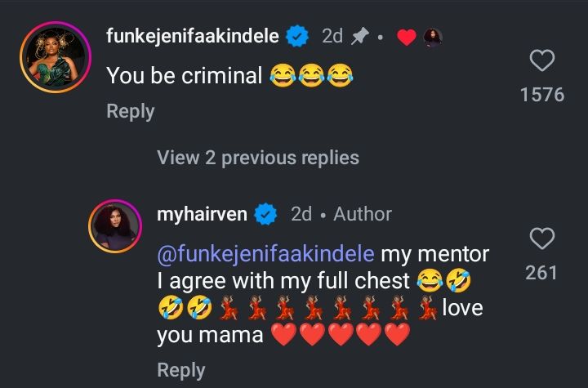Expand View 2 previous replies
Image resolution: width=588 pixels, height=388 pixels.
pos(257,157)
